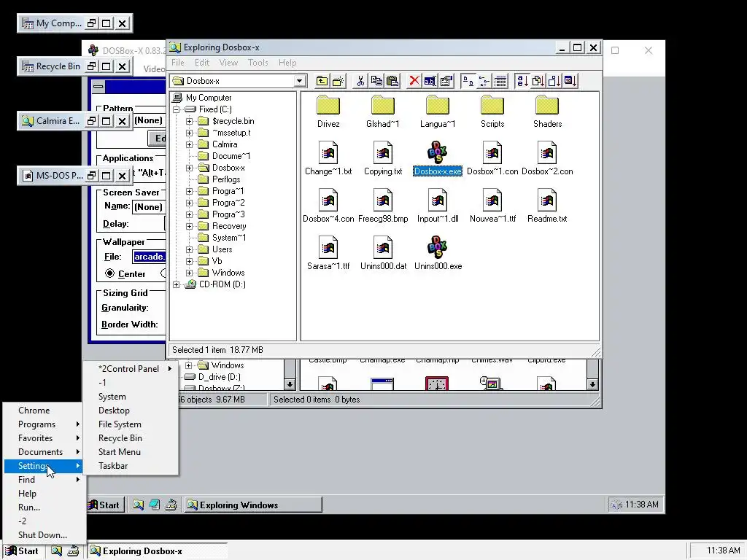Sort files by type
The height and width of the screenshot is (560, 747).
[538, 81]
